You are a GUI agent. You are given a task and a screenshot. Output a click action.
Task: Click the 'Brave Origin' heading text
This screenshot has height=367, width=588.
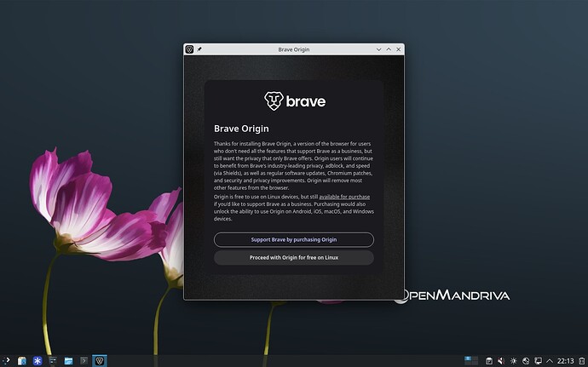tap(241, 129)
